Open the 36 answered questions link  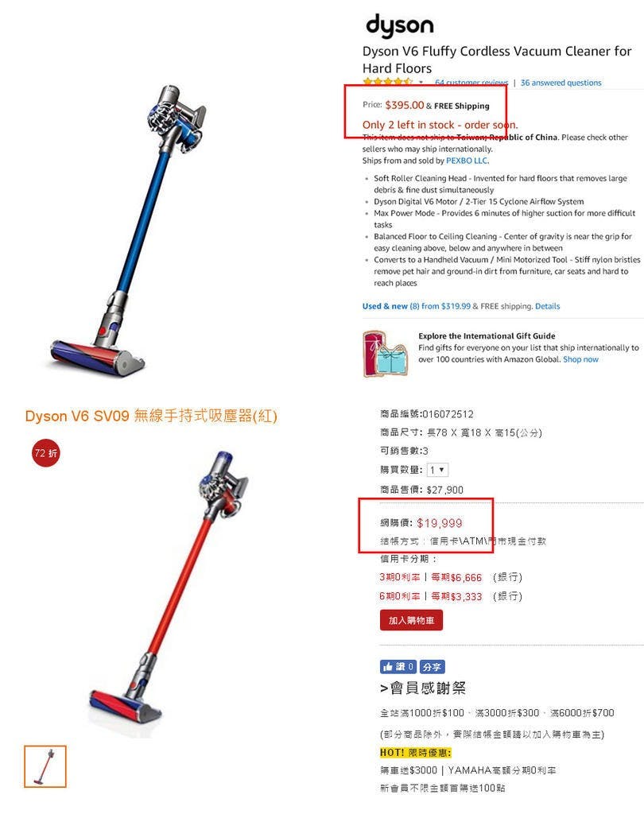561,83
